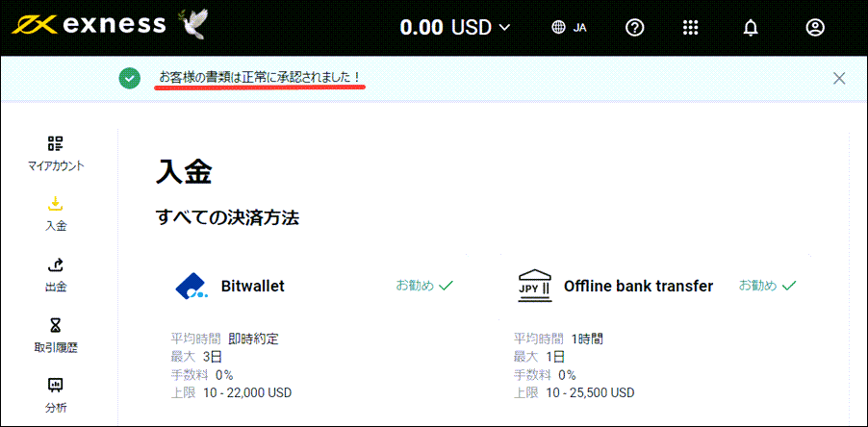Open notifications bell icon

pos(751,28)
